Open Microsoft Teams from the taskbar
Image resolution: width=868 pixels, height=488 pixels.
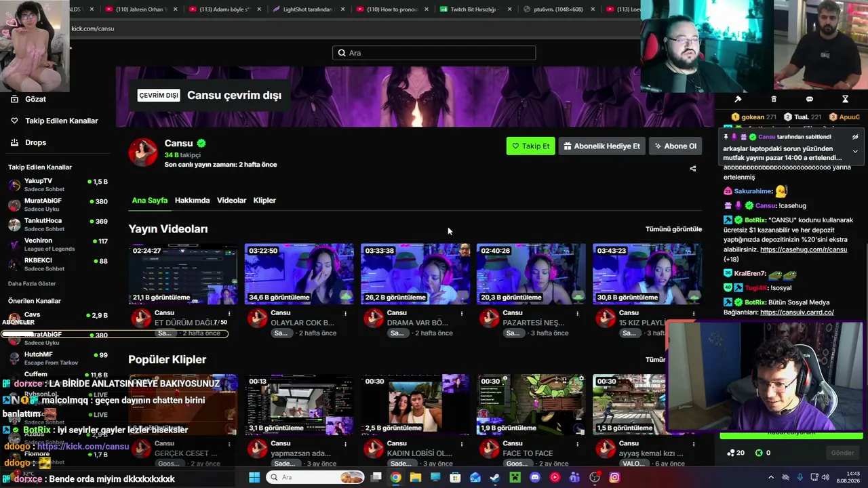click(x=574, y=477)
